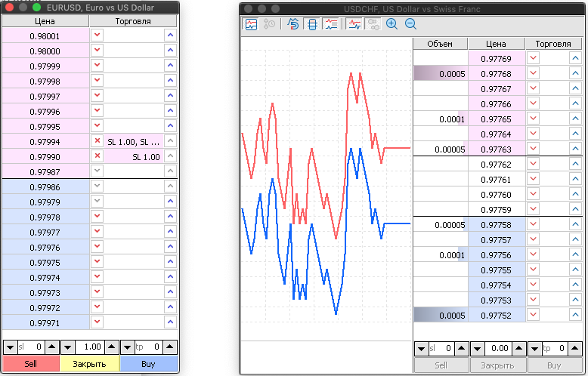Toggle the depth of market spread icon

pos(312,24)
